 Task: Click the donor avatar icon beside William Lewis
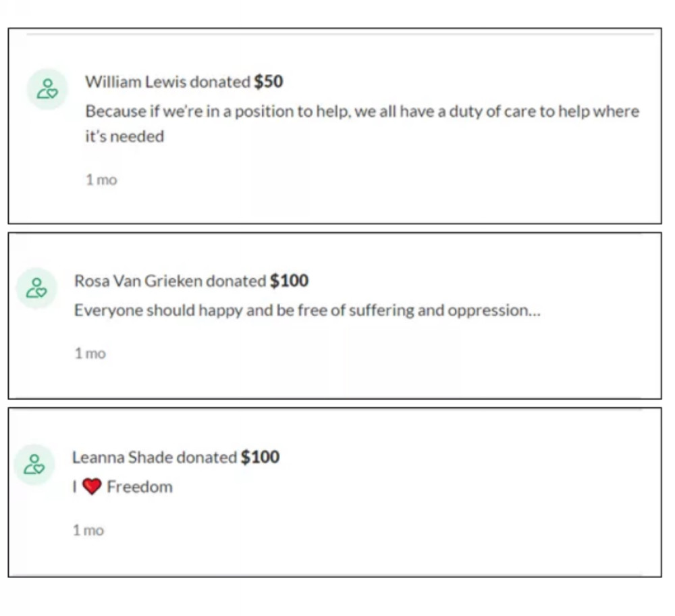coord(47,88)
